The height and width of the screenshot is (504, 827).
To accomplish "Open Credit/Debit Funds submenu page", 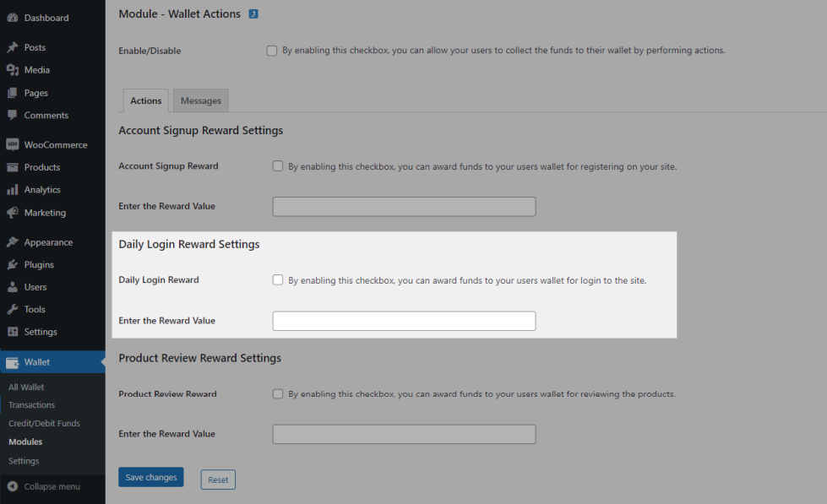I will click(44, 424).
